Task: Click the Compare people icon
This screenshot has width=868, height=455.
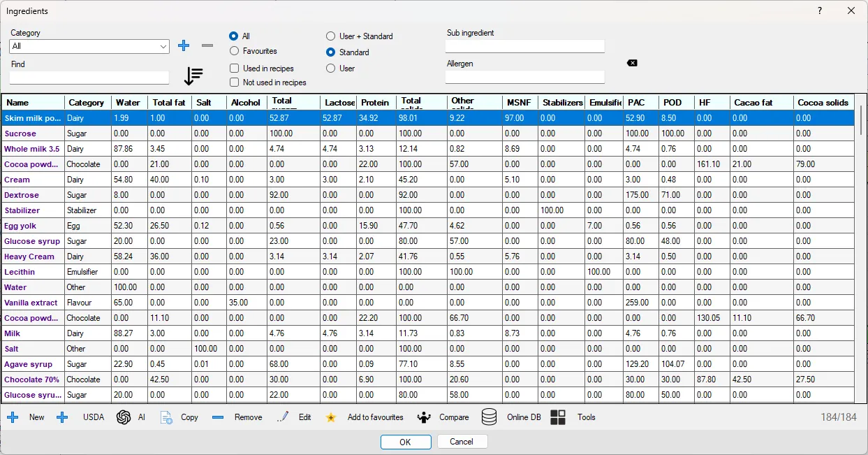Action: 424,417
